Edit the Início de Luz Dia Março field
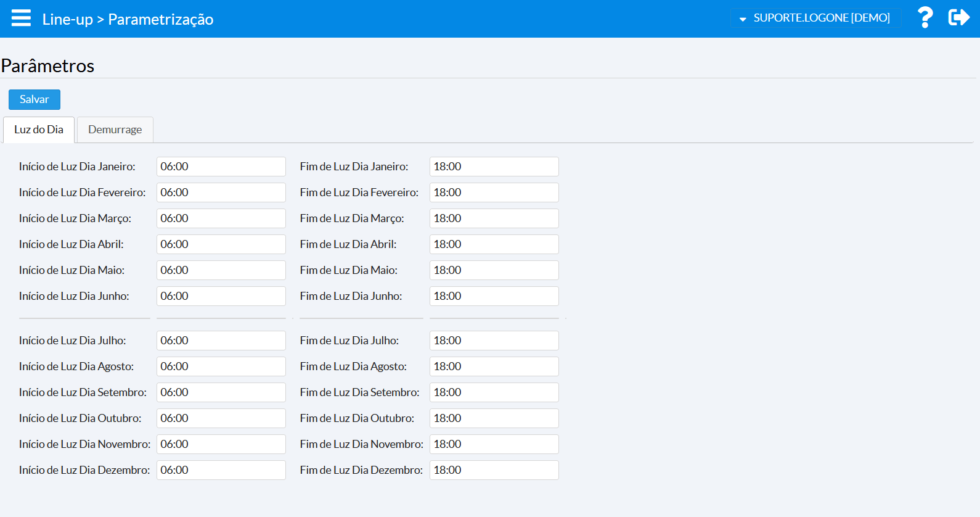The height and width of the screenshot is (517, 980). click(x=221, y=218)
